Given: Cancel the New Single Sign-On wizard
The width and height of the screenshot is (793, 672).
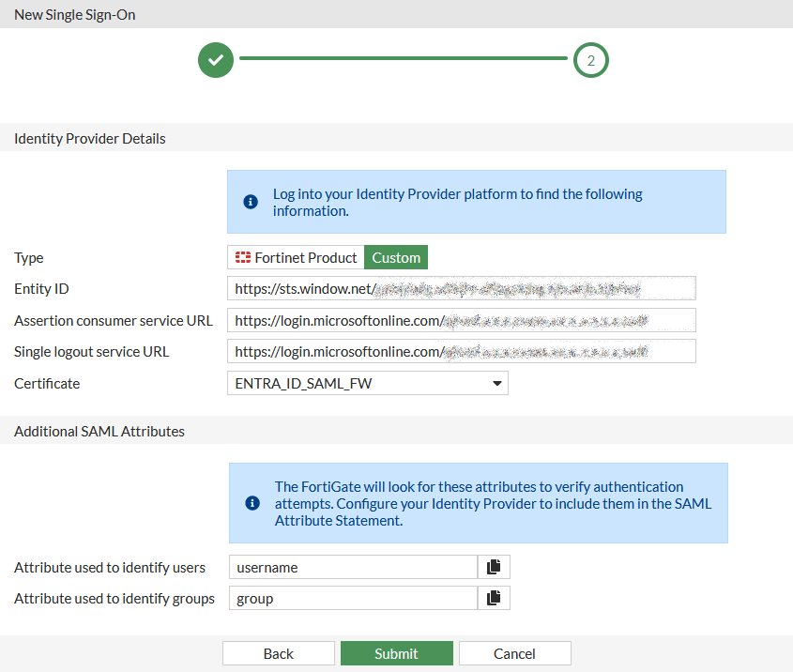Looking at the screenshot, I should pos(514,653).
